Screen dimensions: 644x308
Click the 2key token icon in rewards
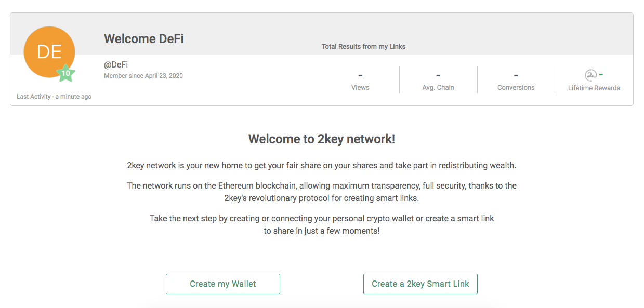(590, 75)
